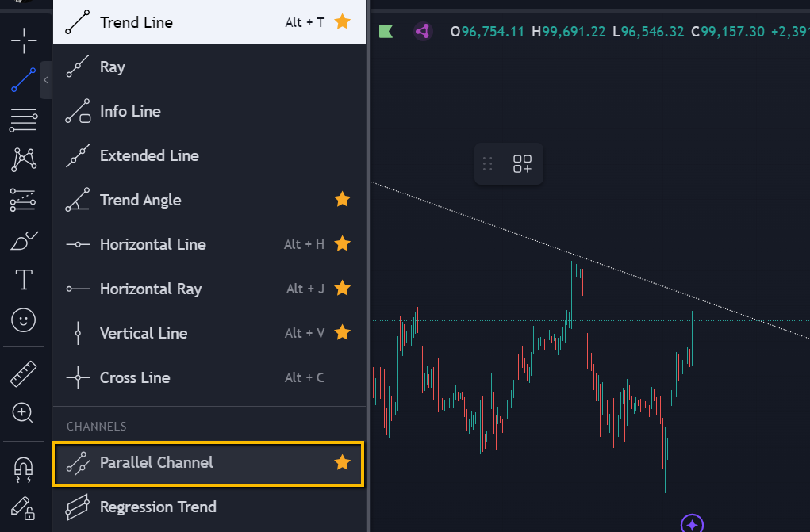
Task: Enable magnet mode for snapping
Action: (24, 469)
